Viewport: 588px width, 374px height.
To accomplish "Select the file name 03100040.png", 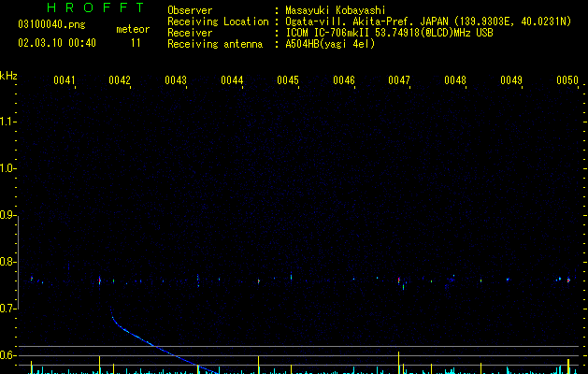I will (x=51, y=24).
